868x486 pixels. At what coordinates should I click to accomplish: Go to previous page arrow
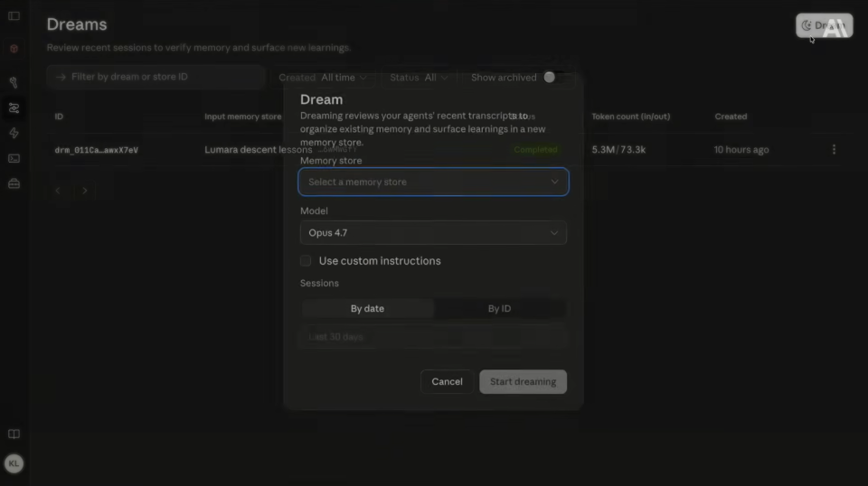pos(58,191)
